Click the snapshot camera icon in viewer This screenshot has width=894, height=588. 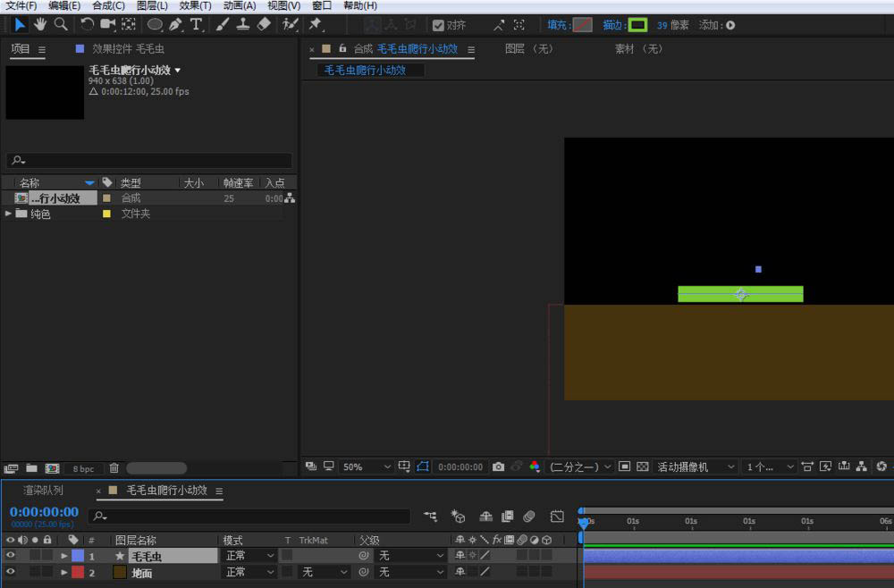pyautogui.click(x=498, y=466)
